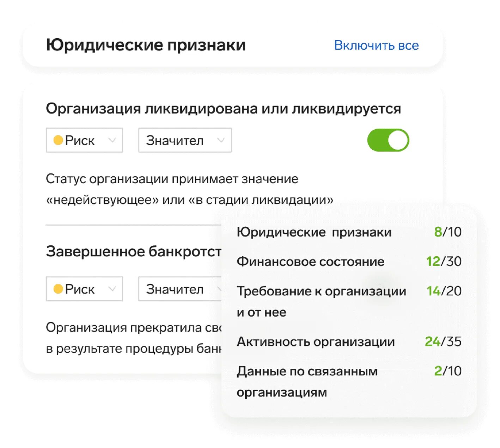Select "Финансовое состояние" category
500x448 pixels.
pyautogui.click(x=310, y=262)
